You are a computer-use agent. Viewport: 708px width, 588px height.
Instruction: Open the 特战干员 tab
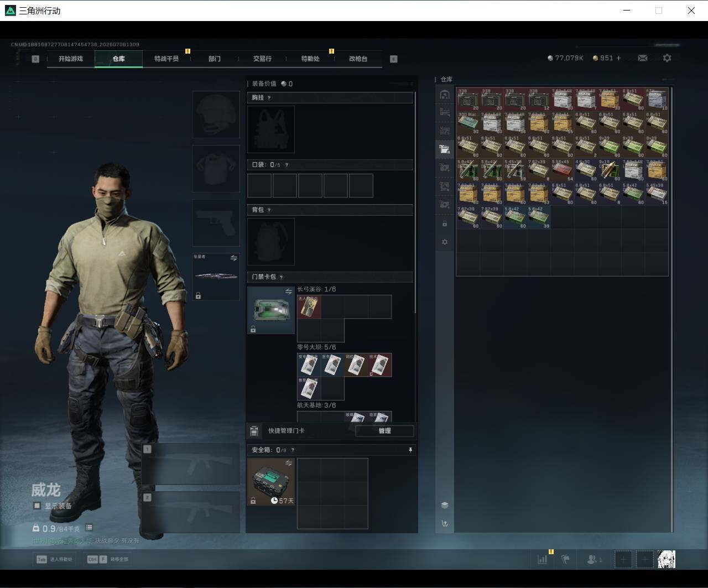[166, 59]
